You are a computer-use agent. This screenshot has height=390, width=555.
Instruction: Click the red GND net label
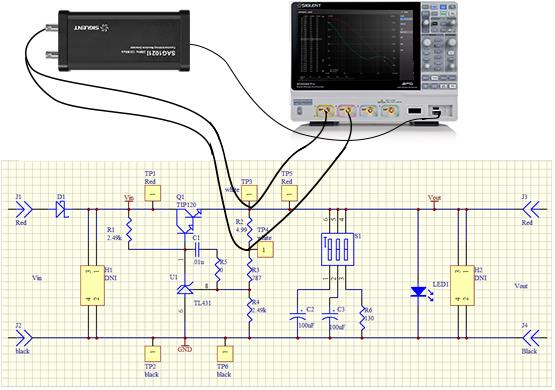point(185,349)
